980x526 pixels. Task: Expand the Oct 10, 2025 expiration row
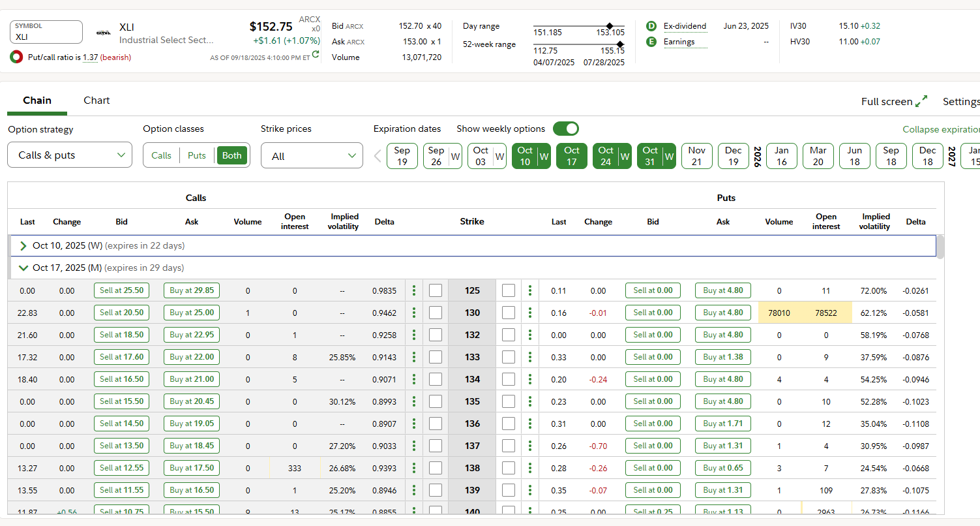(24, 246)
